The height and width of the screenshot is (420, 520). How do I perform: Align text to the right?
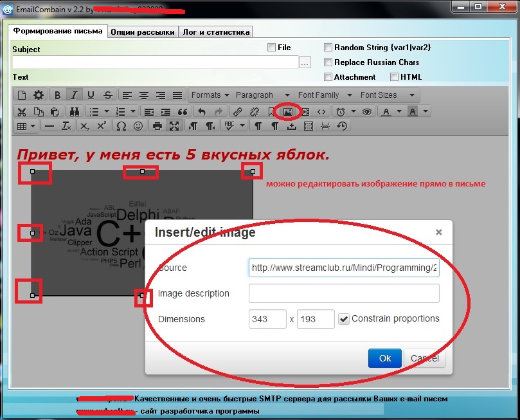[x=161, y=95]
